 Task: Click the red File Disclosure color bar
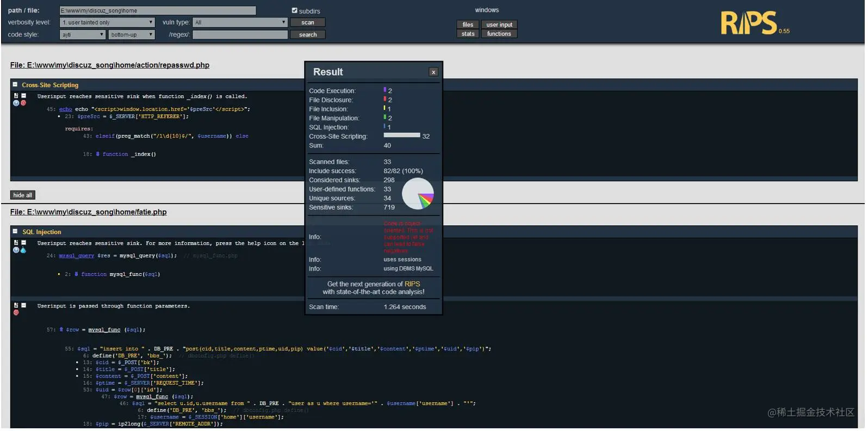[x=385, y=99]
